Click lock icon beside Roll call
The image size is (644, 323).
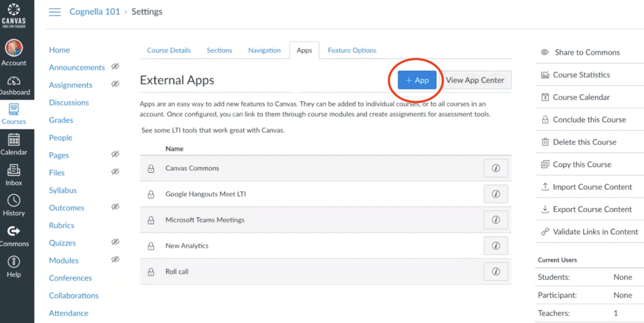(151, 272)
